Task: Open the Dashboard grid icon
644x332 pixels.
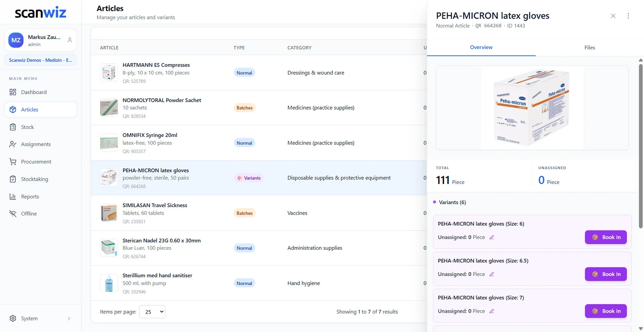Action: coord(13,92)
